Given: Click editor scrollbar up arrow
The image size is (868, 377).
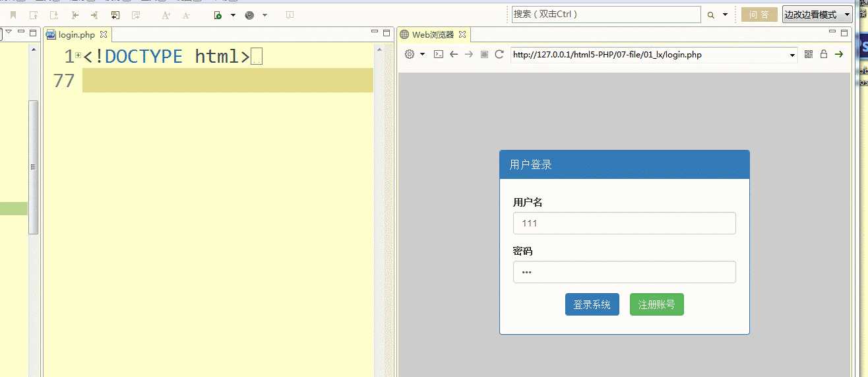Looking at the screenshot, I should (379, 49).
